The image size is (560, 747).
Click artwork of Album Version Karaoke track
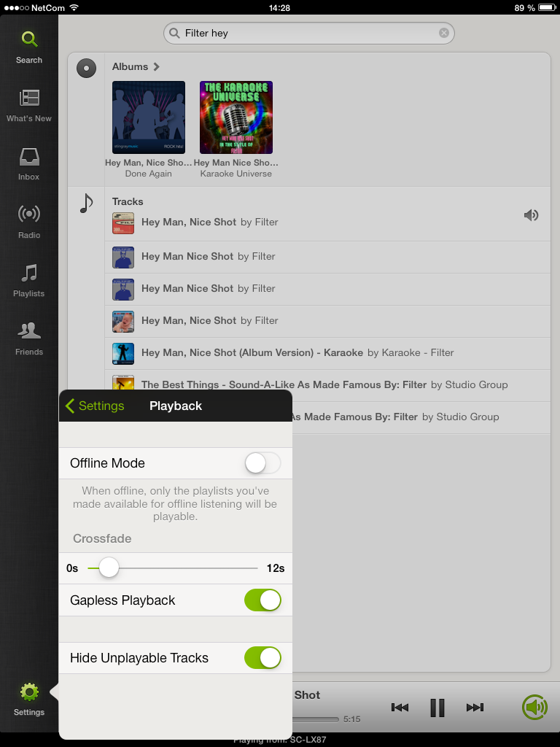click(122, 354)
